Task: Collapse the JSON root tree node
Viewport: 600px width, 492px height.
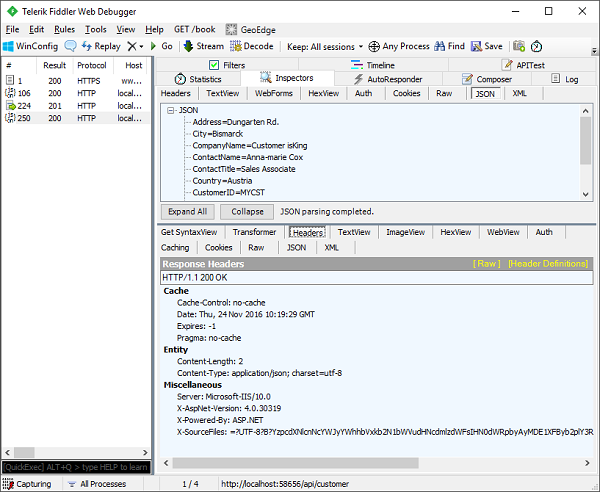Action: tap(170, 111)
